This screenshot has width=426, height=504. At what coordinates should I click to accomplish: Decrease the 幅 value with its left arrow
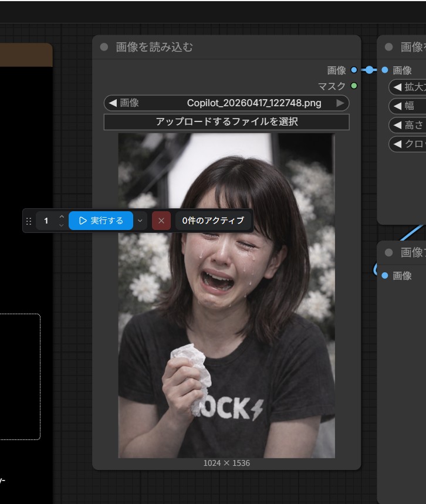coord(397,106)
